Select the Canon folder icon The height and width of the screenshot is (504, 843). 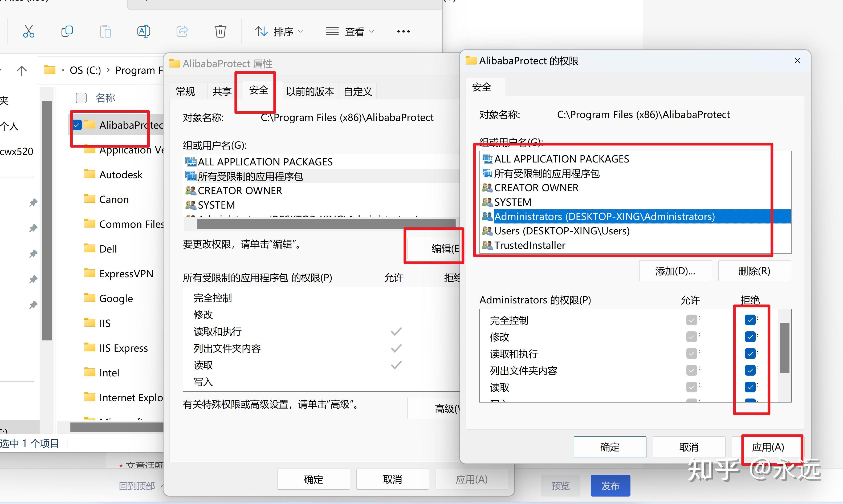pos(90,199)
